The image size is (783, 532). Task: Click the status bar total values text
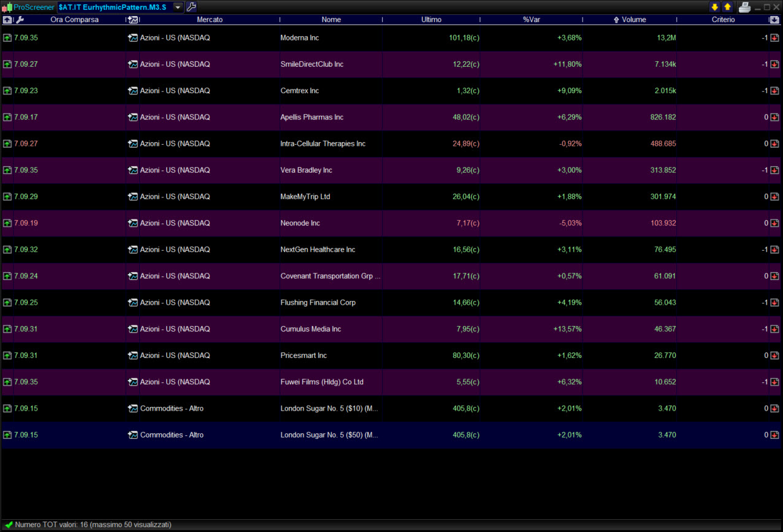point(93,525)
